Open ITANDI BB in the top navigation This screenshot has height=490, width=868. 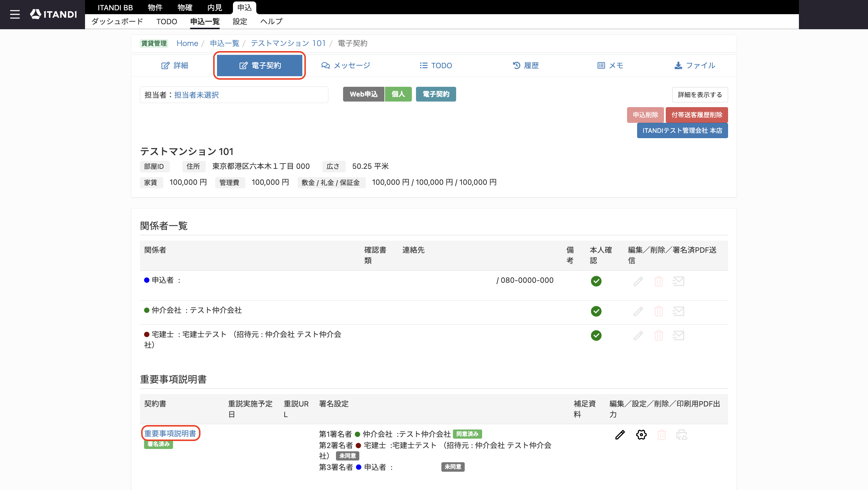pyautogui.click(x=115, y=7)
